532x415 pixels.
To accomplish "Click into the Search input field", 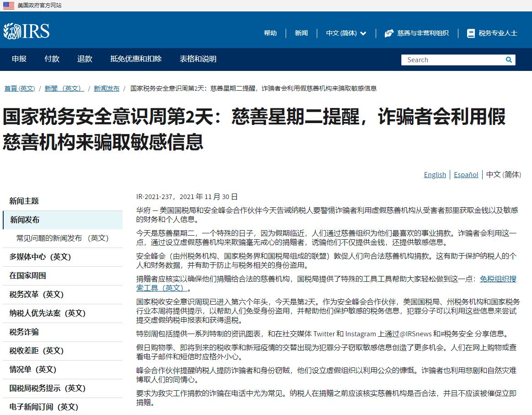I will pyautogui.click(x=452, y=60).
